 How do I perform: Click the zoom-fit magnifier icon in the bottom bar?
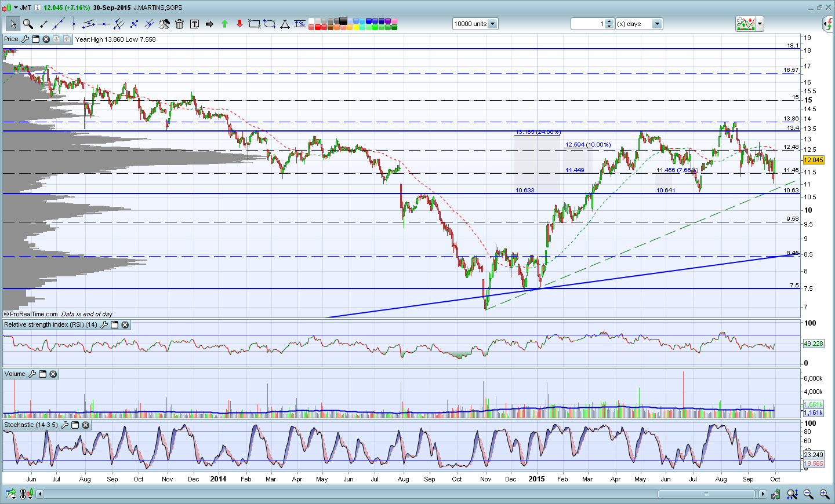click(792, 494)
